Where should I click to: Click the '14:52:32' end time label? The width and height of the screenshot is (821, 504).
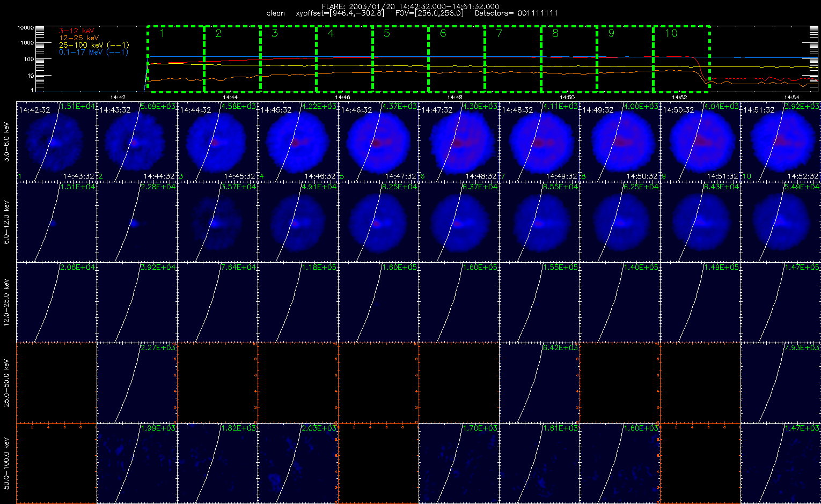(803, 176)
